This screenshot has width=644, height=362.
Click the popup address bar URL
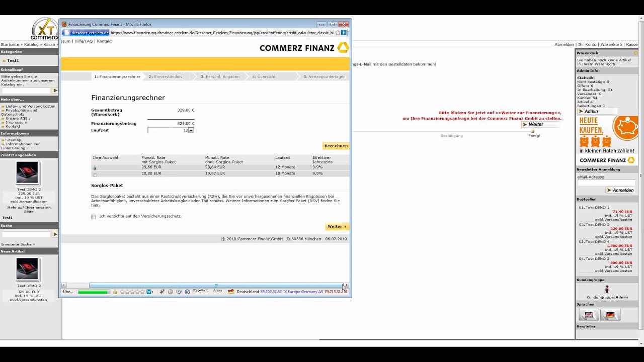pos(222,33)
